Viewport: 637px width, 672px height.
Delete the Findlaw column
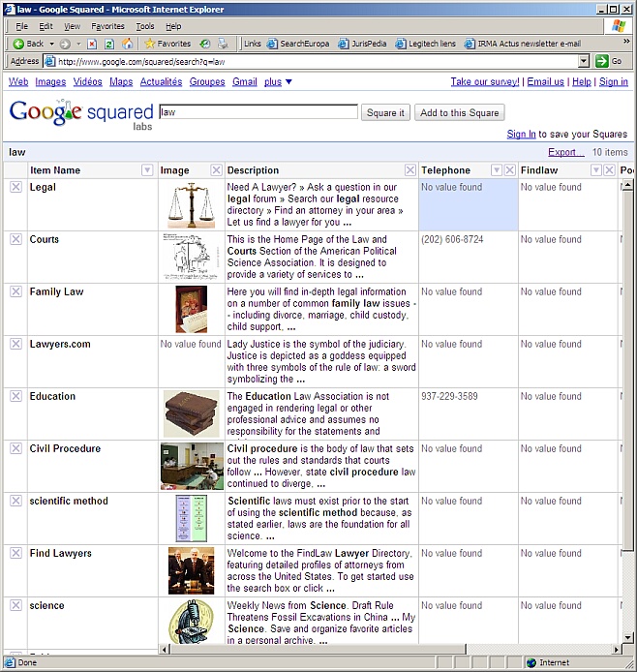(609, 170)
